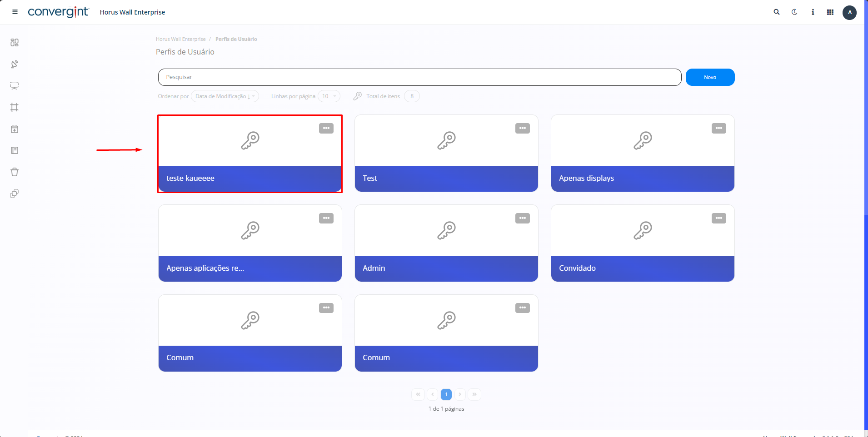Open user avatar account menu
The image size is (868, 437).
click(849, 13)
